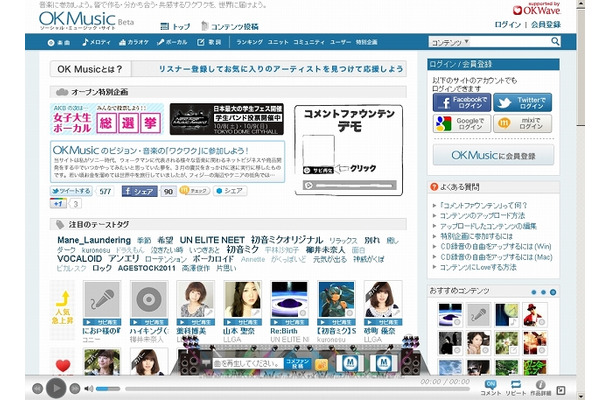The width and height of the screenshot is (610, 400).
Task: Click the ログイン link at top right
Action: click(x=508, y=25)
